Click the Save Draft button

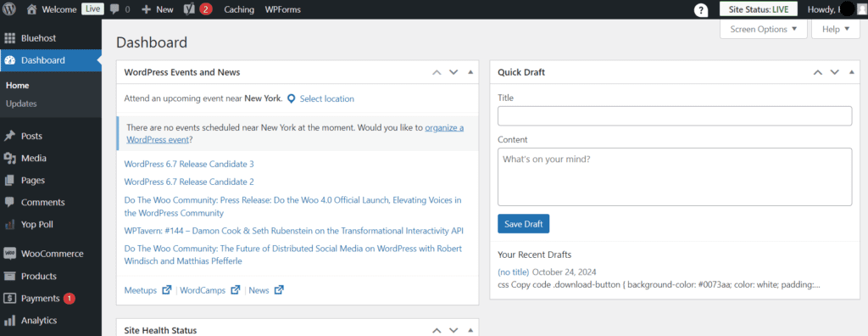(523, 224)
